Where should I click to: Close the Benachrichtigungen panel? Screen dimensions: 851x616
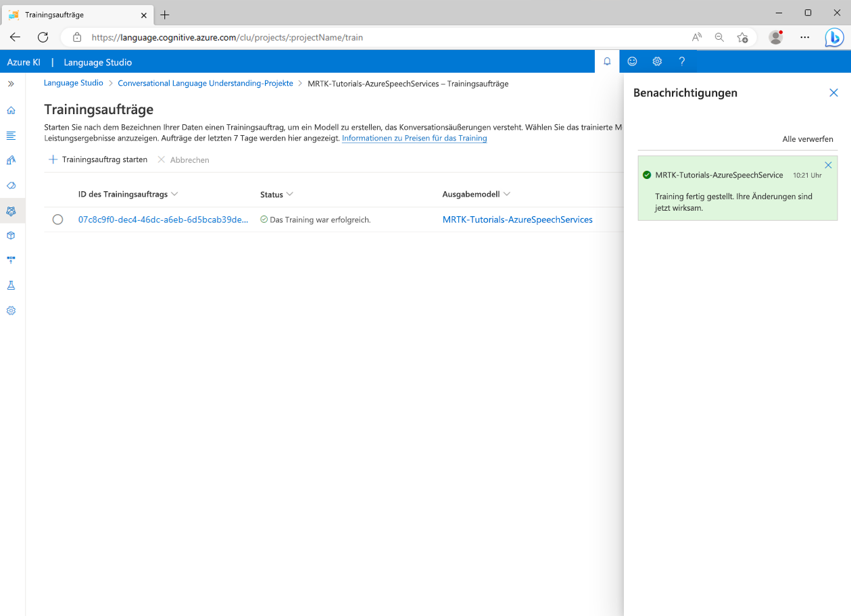(x=833, y=93)
